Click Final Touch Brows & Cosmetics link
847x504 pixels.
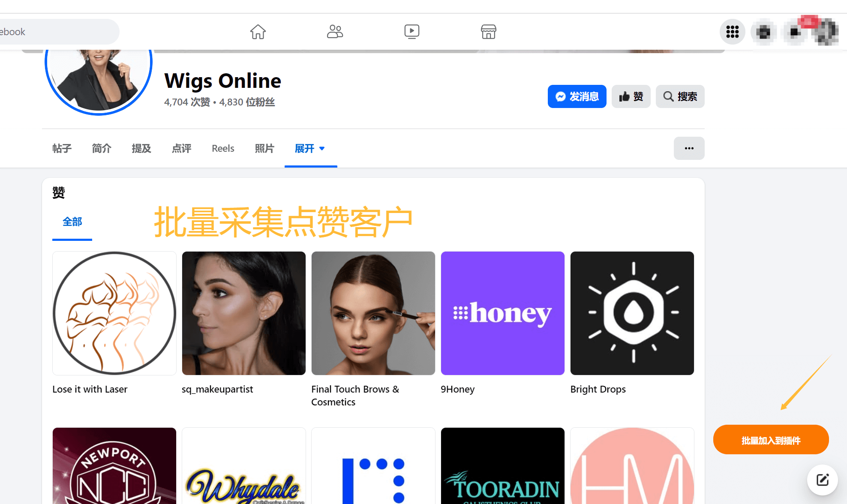click(355, 396)
